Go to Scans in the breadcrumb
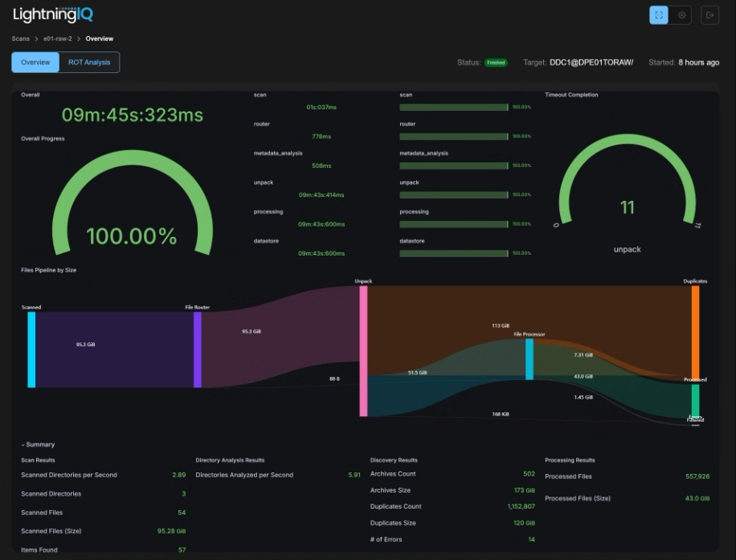736x560 pixels. point(20,39)
